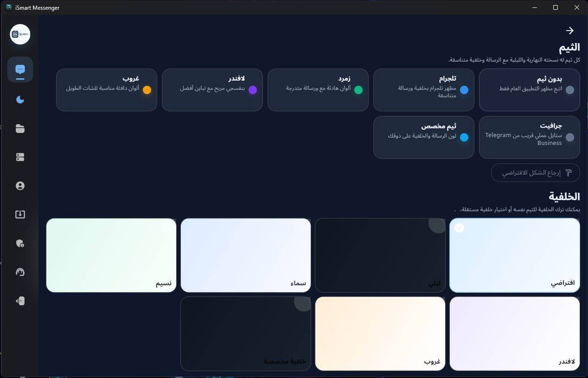Click the profile avatar in the sidebar
Image resolution: width=588 pixels, height=378 pixels.
point(20,34)
